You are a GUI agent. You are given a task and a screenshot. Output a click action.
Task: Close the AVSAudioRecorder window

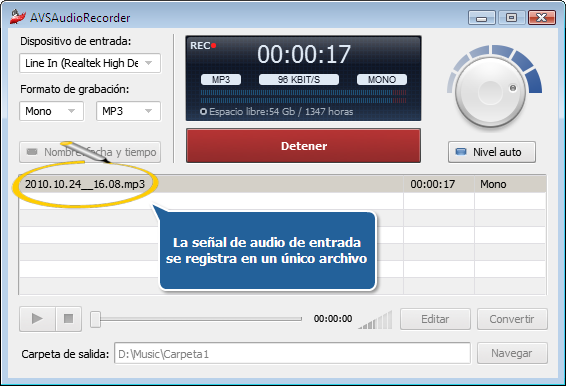pyautogui.click(x=541, y=18)
